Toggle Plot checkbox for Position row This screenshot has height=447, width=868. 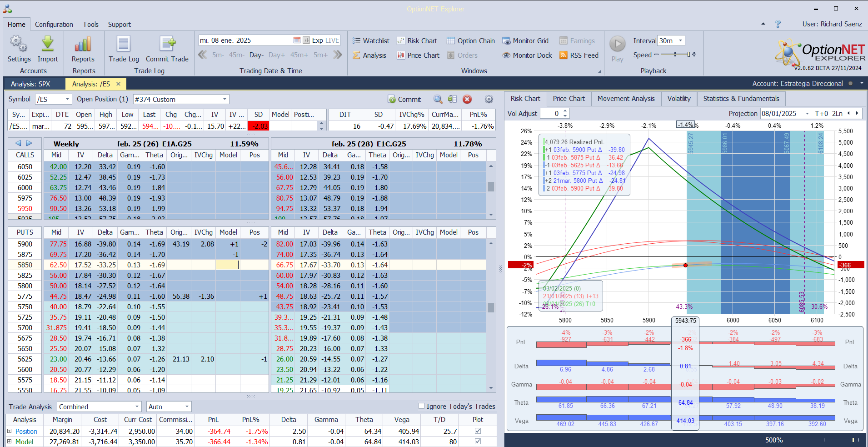[x=478, y=431]
